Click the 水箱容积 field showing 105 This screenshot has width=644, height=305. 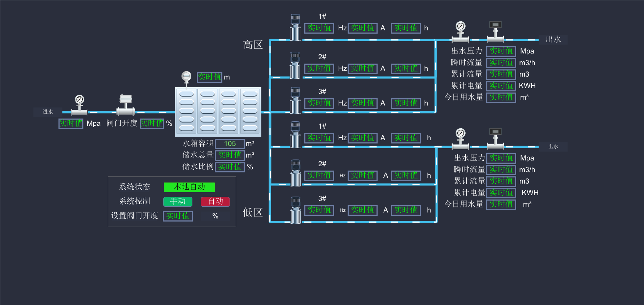click(230, 144)
